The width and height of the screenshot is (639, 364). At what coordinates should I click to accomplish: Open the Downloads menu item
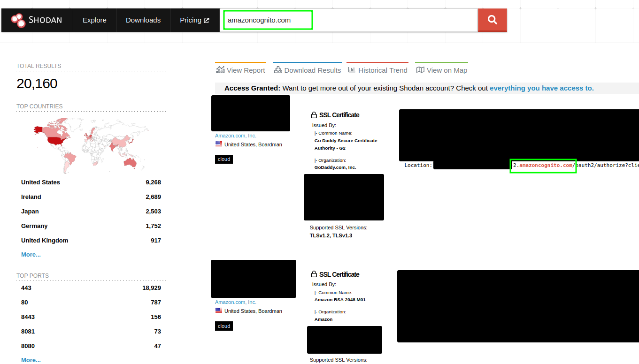pyautogui.click(x=143, y=20)
